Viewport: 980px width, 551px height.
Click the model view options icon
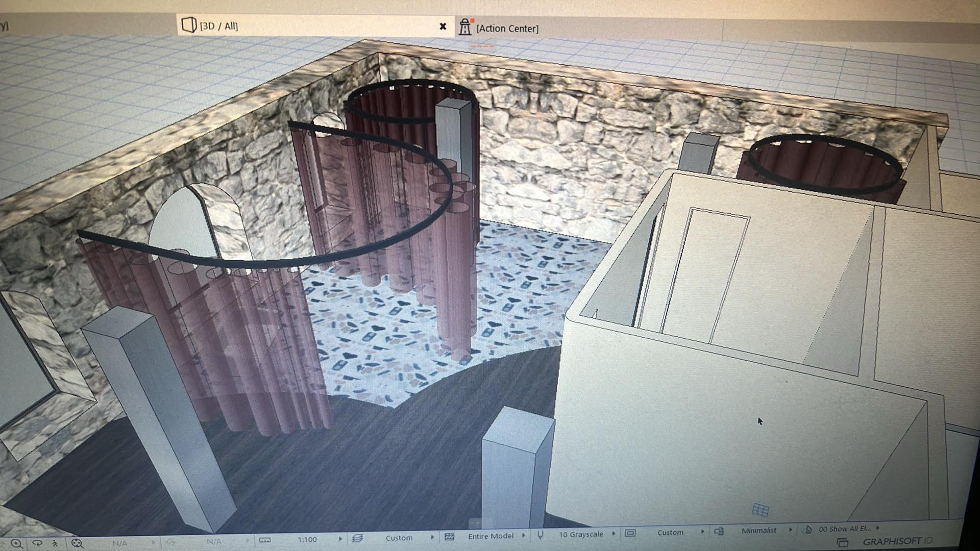pos(630,533)
